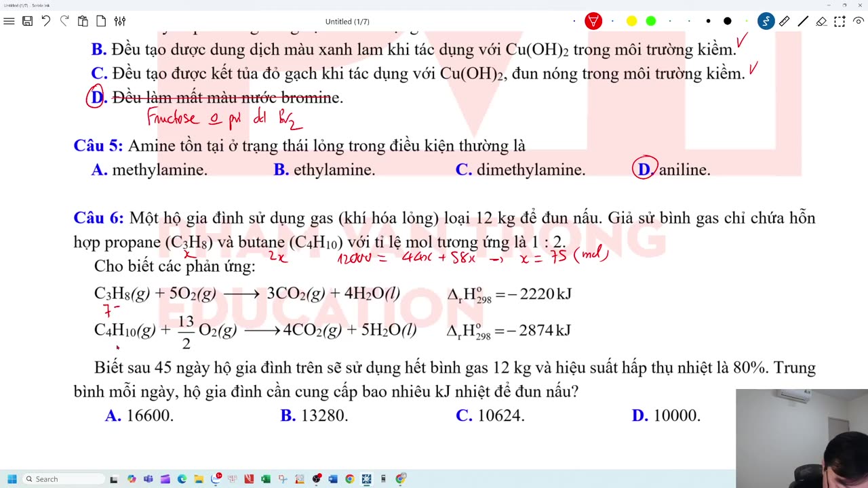Click answer C. 10624
The width and height of the screenshot is (868, 488).
click(x=490, y=415)
